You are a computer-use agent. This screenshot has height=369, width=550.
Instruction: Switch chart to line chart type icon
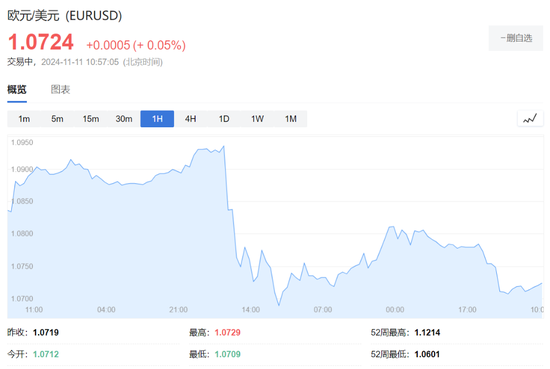[x=530, y=119]
